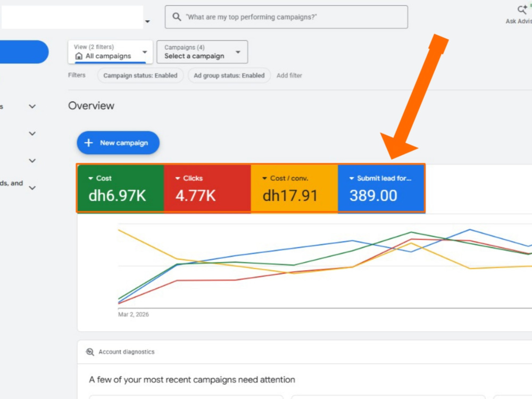This screenshot has width=532, height=399.
Task: Click the Filters label
Action: (77, 75)
